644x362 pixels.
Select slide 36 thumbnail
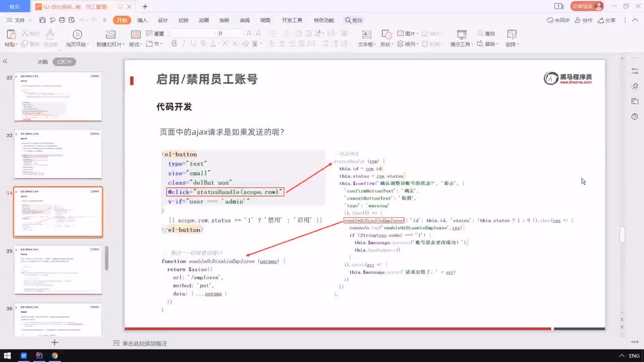pos(58,319)
